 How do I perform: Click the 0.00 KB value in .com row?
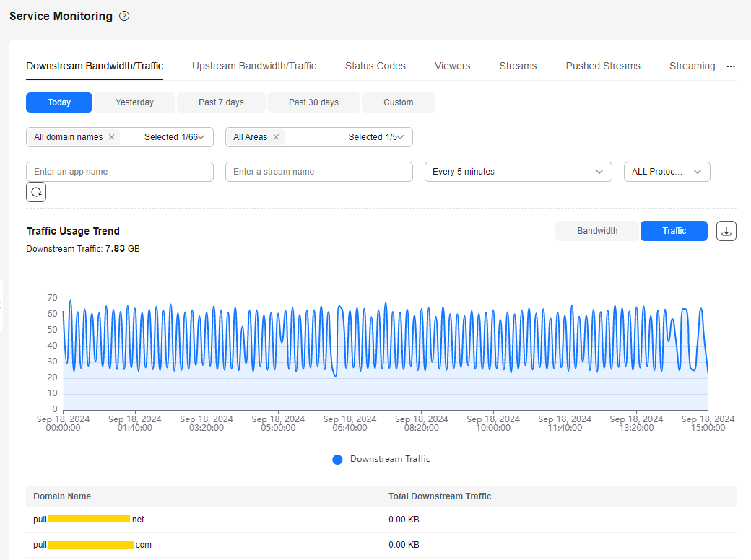coord(404,545)
